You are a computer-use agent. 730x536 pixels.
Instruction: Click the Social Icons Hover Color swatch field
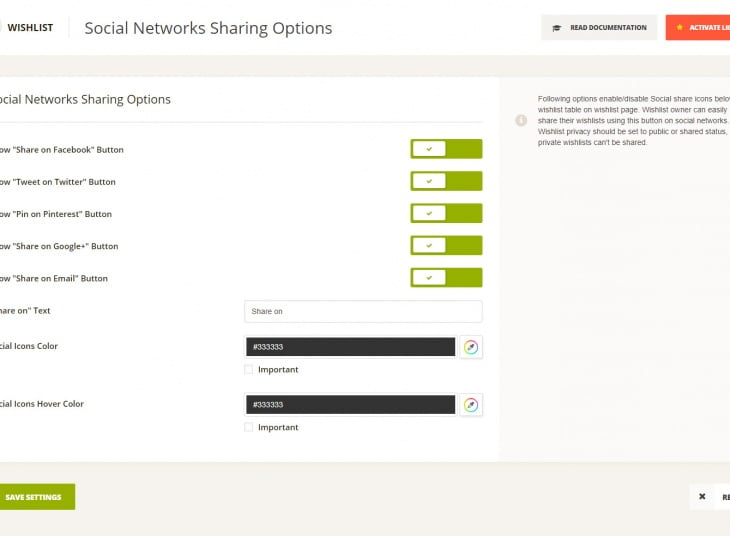pos(350,405)
